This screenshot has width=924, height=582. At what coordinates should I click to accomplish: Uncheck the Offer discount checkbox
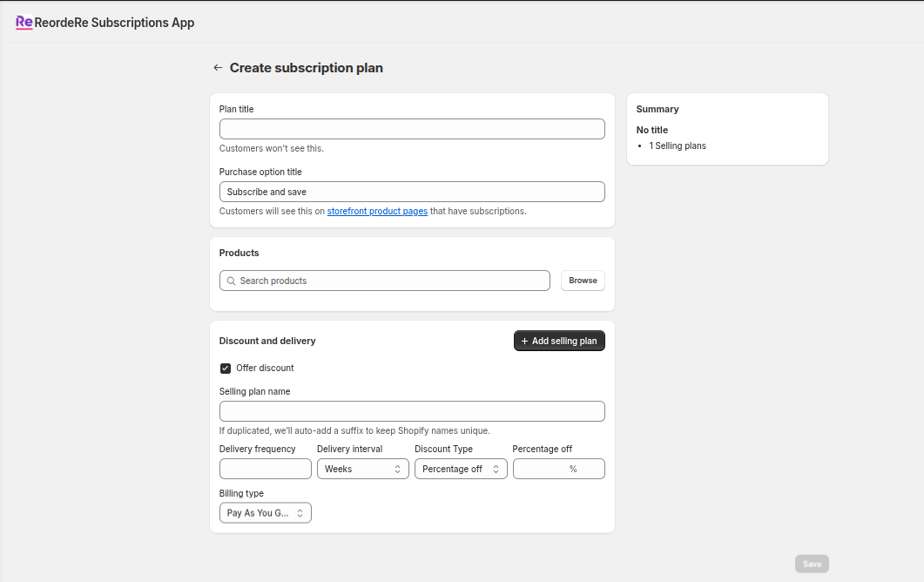pos(226,369)
